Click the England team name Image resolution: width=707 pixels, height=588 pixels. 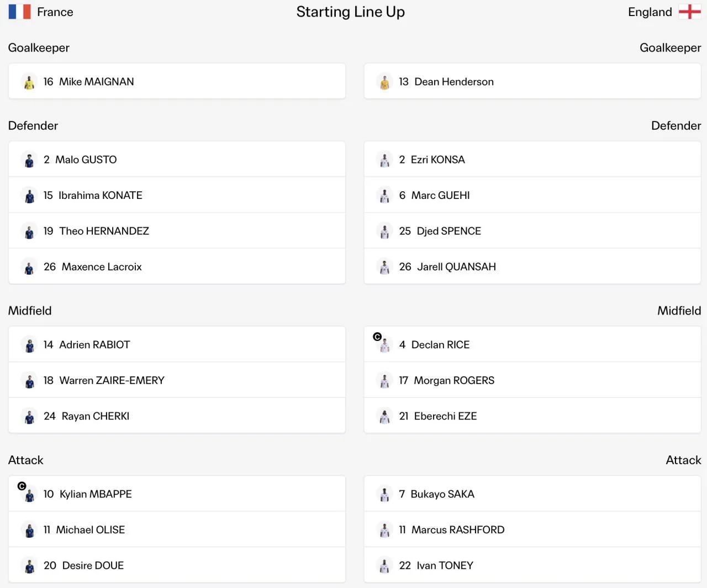click(650, 12)
